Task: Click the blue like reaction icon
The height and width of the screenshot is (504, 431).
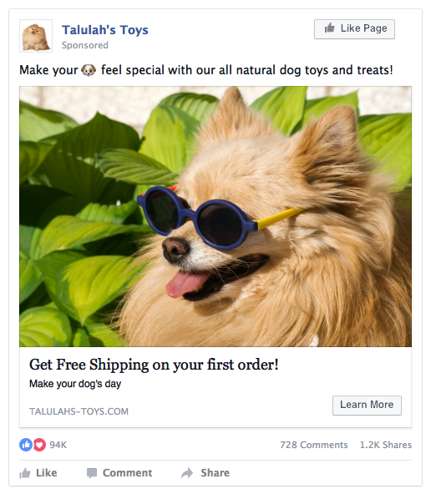Action: [26, 445]
